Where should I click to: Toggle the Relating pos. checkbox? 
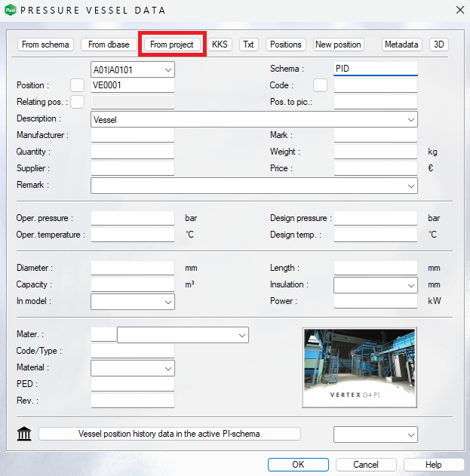pos(77,102)
